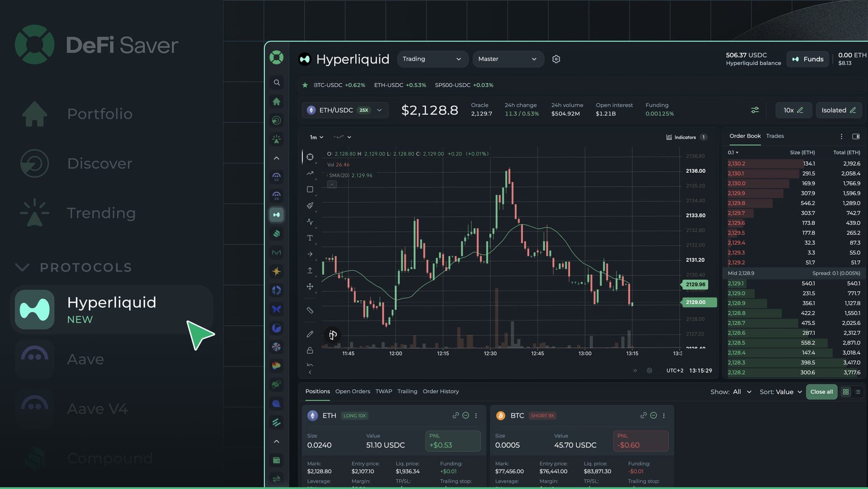This screenshot has width=868, height=489.
Task: Switch to the Trades tab
Action: [775, 136]
